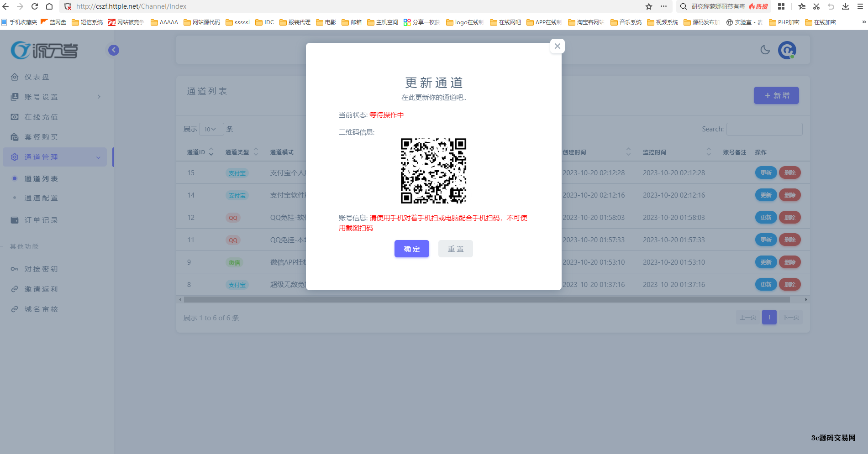Click 更新 for channel 15
Viewport: 868px width, 454px height.
tap(766, 173)
